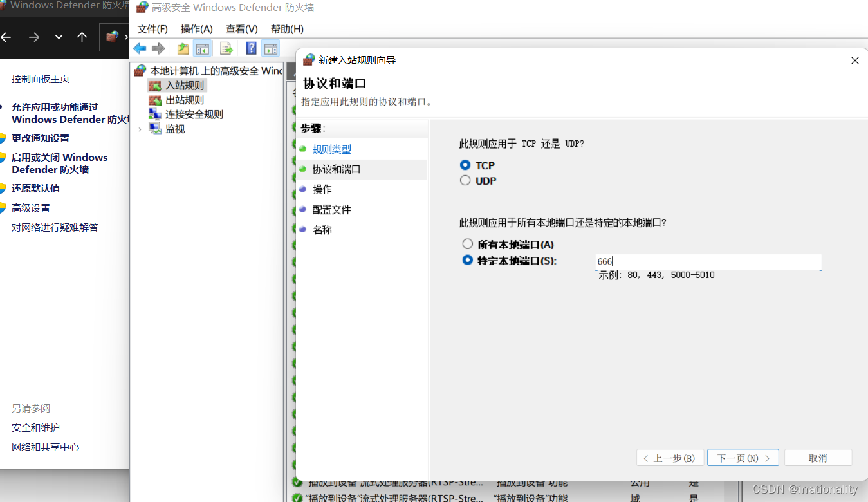Select the UDP radio button
Viewport: 868px width, 502px height.
(x=465, y=180)
